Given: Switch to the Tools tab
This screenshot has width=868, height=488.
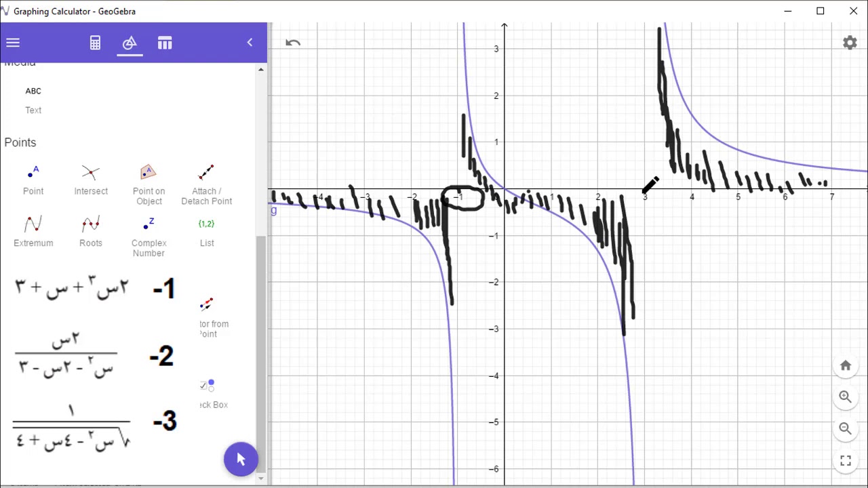Looking at the screenshot, I should (x=130, y=43).
